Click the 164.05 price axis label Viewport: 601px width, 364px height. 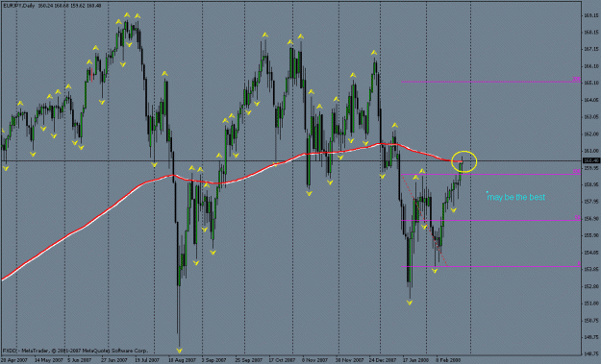click(591, 100)
